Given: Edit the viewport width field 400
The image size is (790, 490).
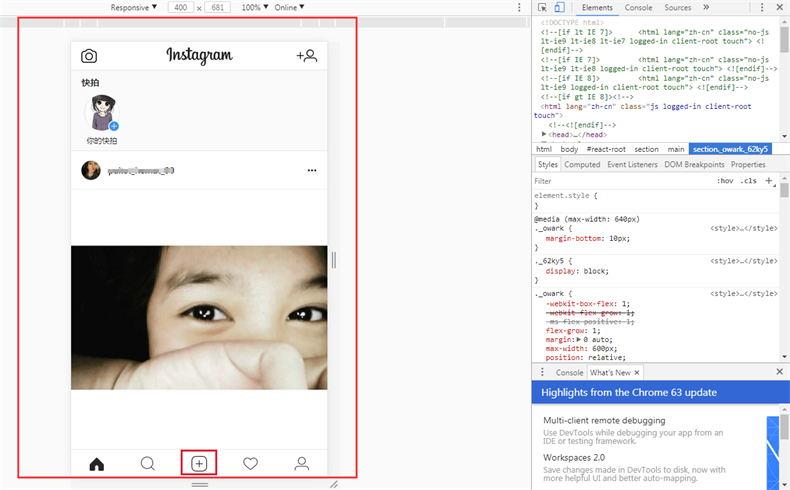Looking at the screenshot, I should point(180,8).
